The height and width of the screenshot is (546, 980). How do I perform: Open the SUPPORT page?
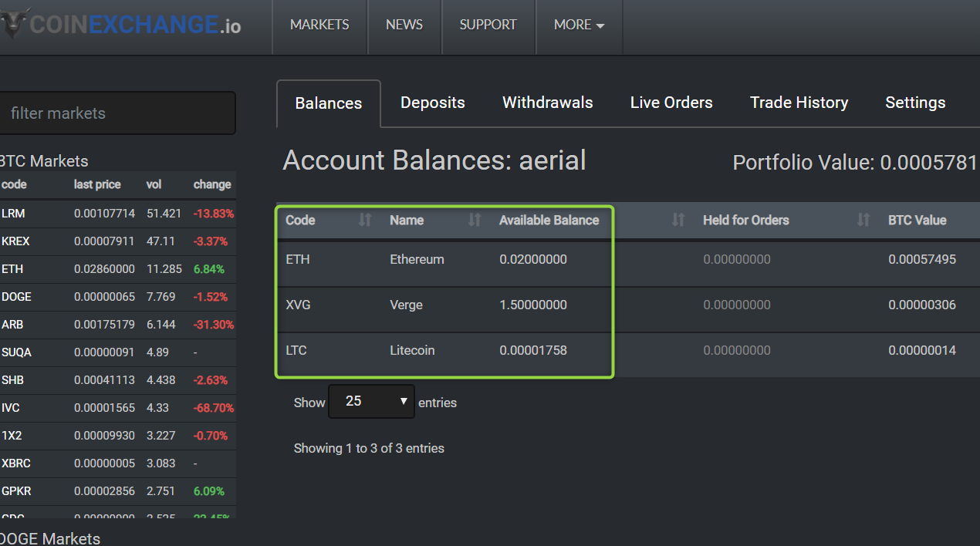click(488, 25)
